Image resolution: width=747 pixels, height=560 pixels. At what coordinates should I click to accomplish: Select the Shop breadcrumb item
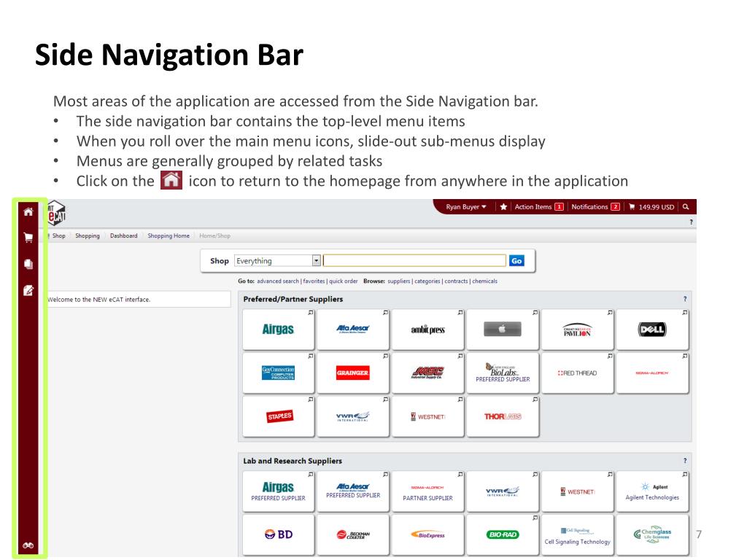point(58,236)
